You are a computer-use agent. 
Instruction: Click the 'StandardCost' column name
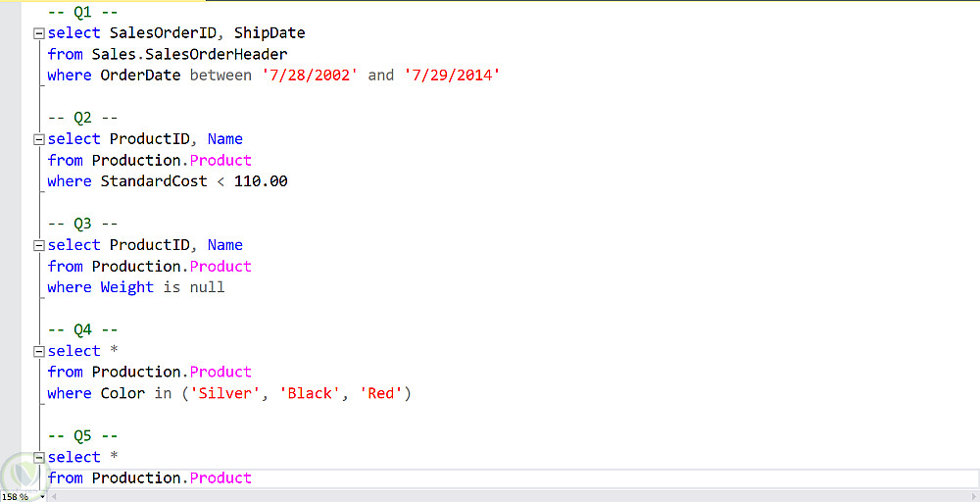[x=154, y=181]
